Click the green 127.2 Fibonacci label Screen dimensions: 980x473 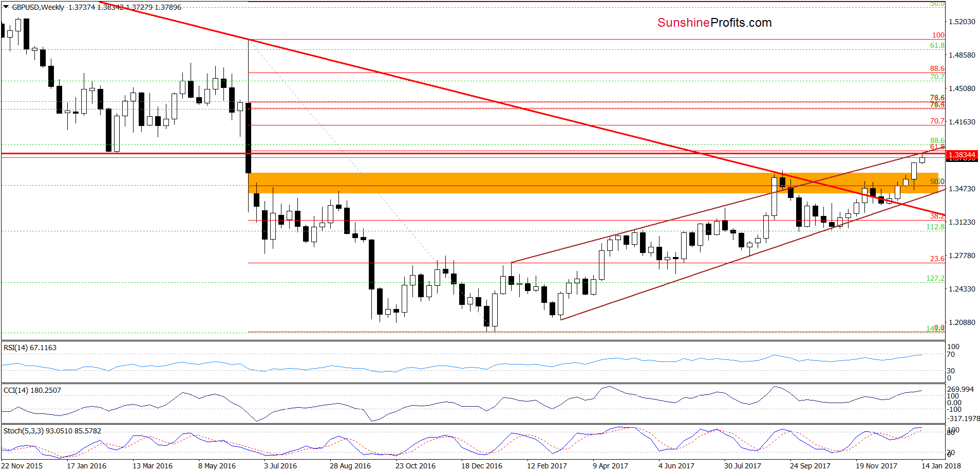click(935, 278)
